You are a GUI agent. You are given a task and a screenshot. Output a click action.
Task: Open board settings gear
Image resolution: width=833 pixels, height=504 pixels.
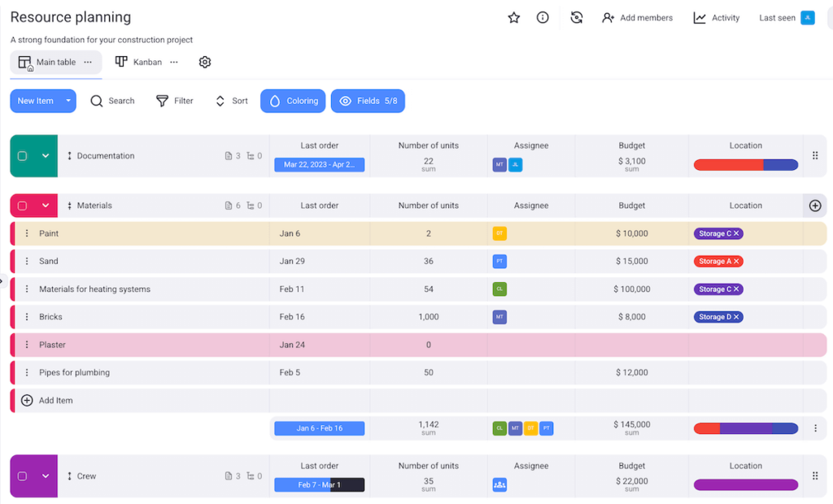click(x=204, y=62)
